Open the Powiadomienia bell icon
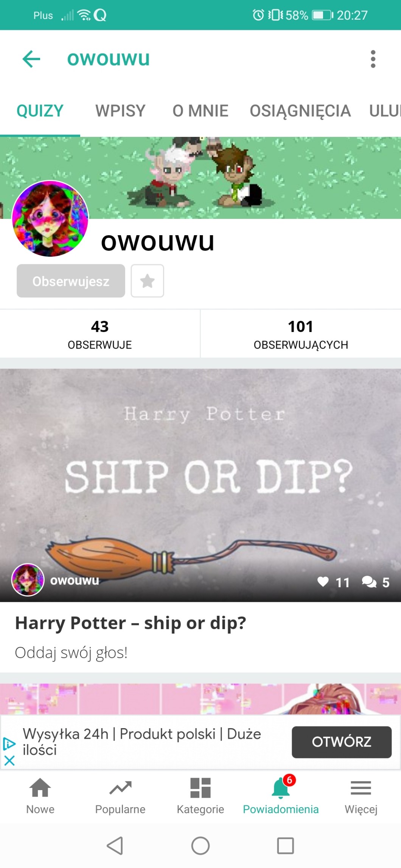This screenshot has height=868, width=401. click(281, 788)
